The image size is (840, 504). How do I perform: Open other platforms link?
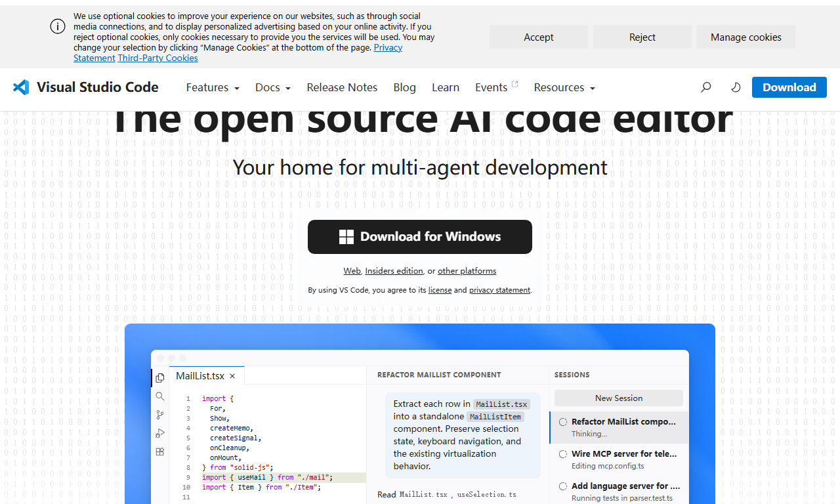(467, 271)
